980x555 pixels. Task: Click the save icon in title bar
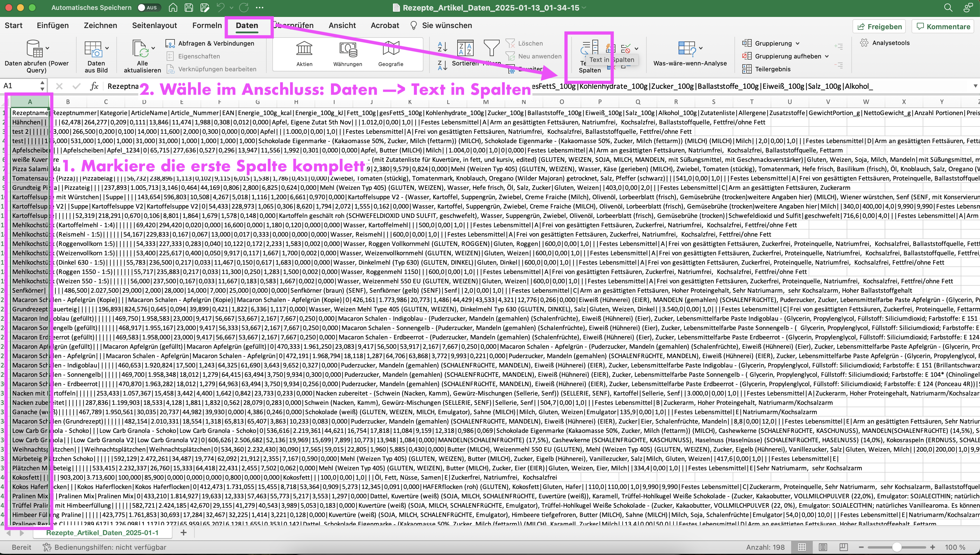pyautogui.click(x=189, y=8)
